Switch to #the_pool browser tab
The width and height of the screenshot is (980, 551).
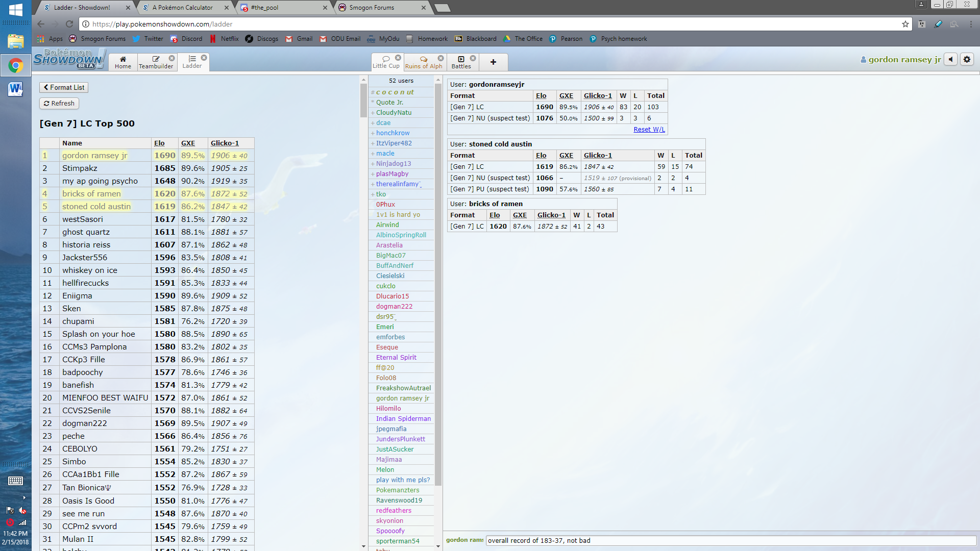coord(283,8)
